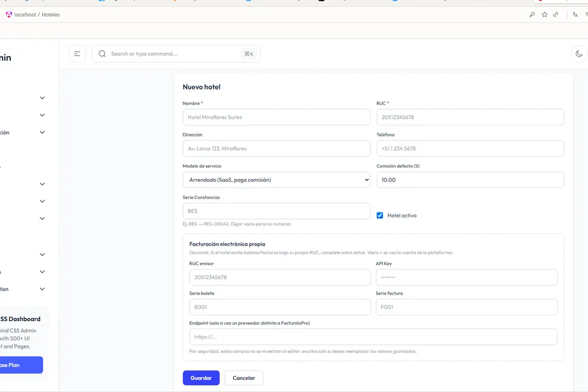Click the ⌘K shortcut badge in search
This screenshot has height=392, width=588.
click(x=249, y=54)
